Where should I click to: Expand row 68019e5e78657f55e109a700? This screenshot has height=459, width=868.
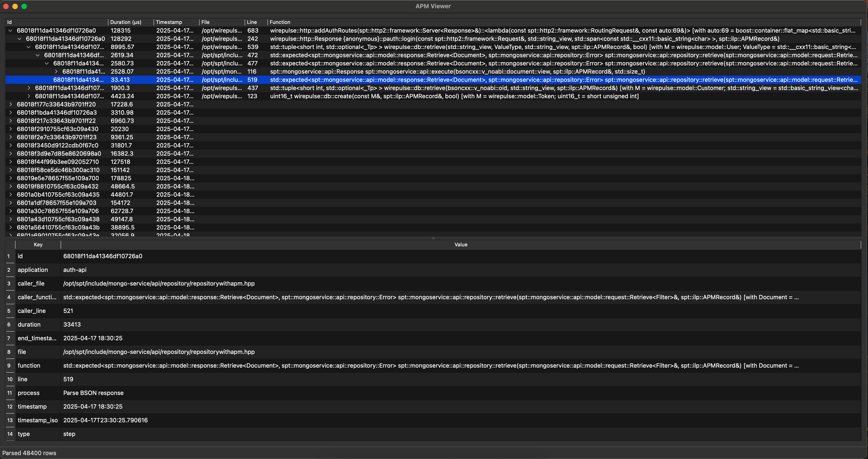[10, 178]
